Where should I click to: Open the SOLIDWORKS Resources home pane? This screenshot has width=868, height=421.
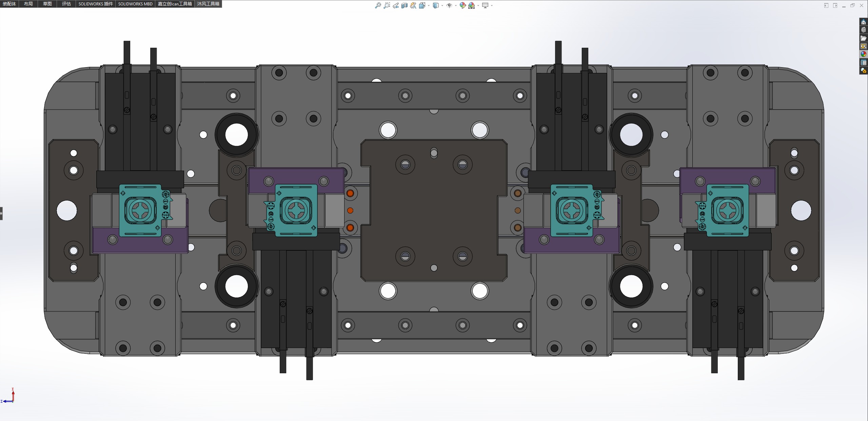pyautogui.click(x=864, y=22)
